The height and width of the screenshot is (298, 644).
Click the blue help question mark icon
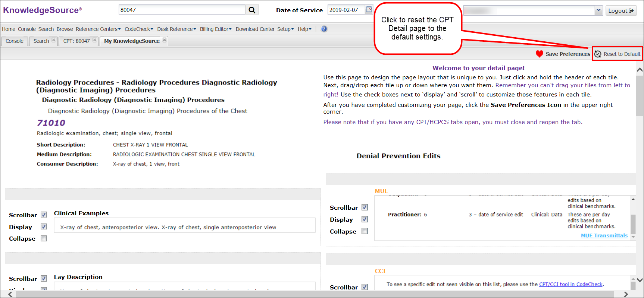324,29
